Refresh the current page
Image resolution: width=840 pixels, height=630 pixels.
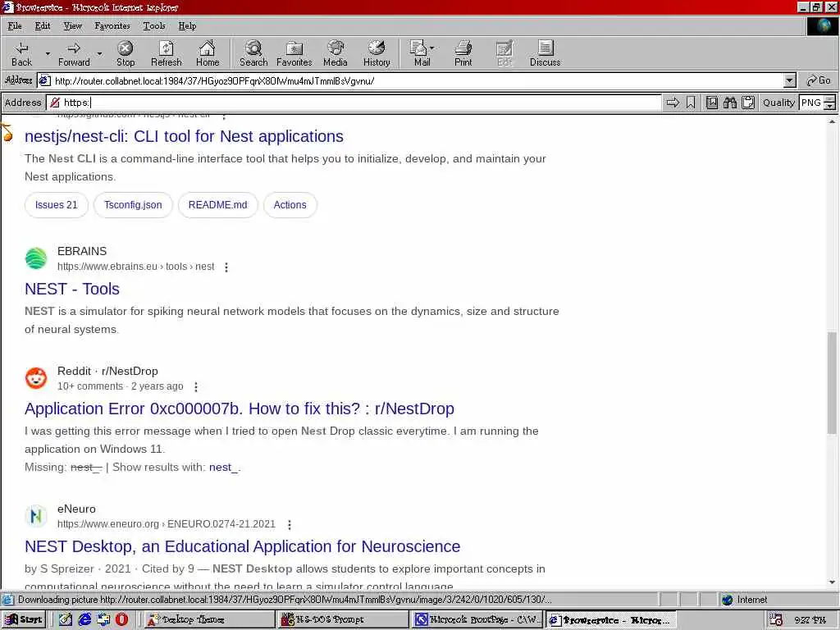(166, 53)
